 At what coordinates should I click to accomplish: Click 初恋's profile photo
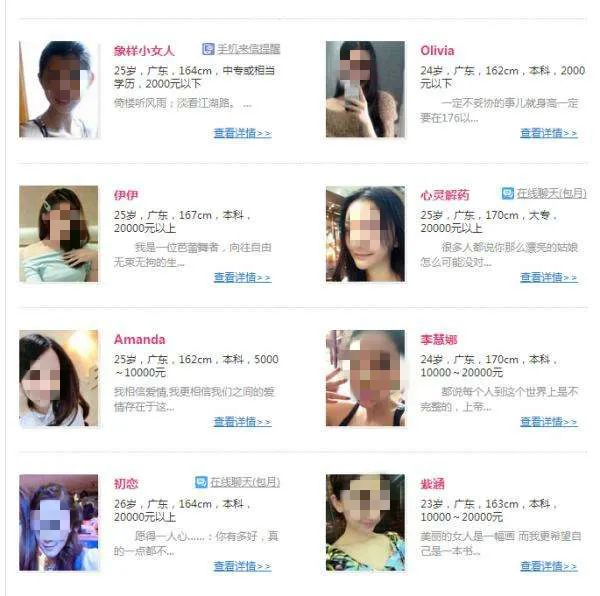(59, 523)
